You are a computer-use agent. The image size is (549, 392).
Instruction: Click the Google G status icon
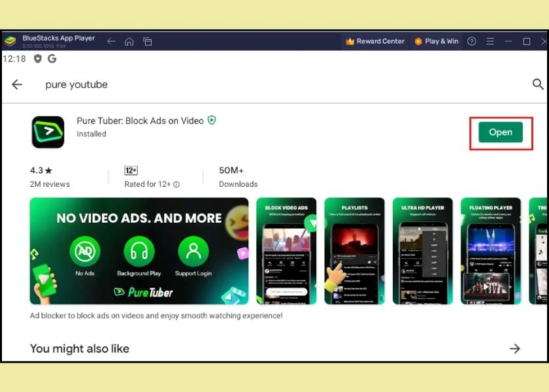(x=52, y=58)
